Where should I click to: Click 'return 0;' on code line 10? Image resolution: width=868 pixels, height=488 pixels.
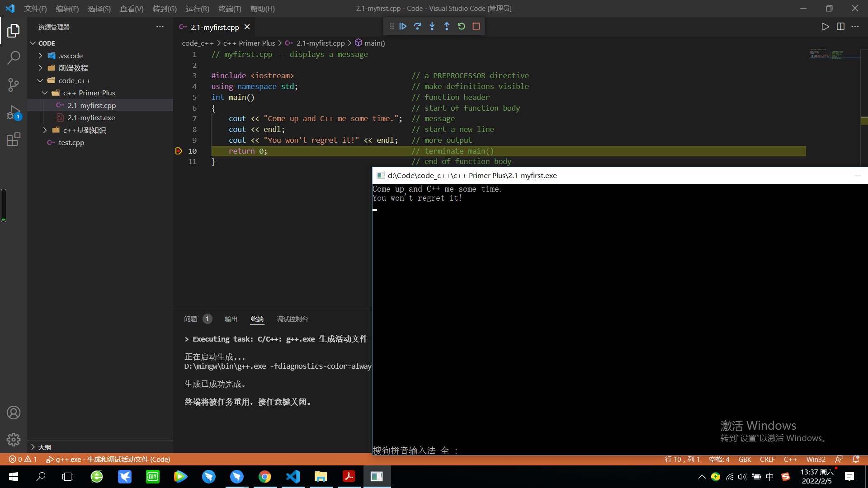coord(248,151)
